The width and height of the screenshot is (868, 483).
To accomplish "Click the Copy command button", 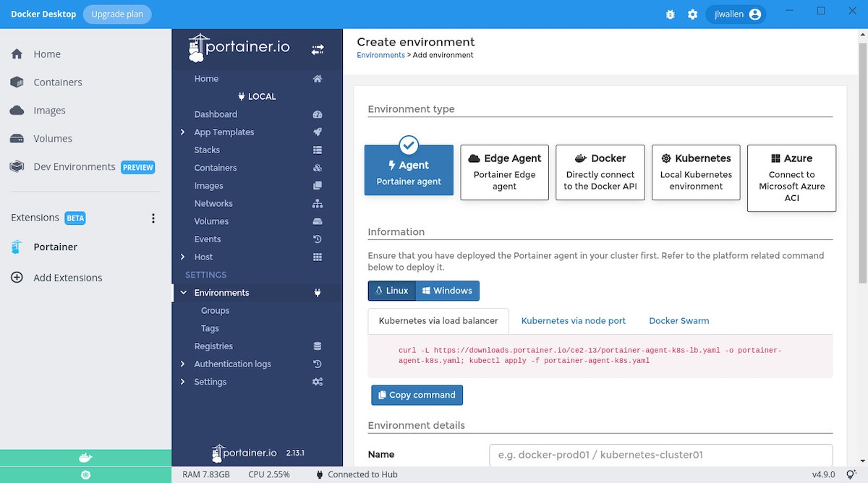I will [417, 395].
